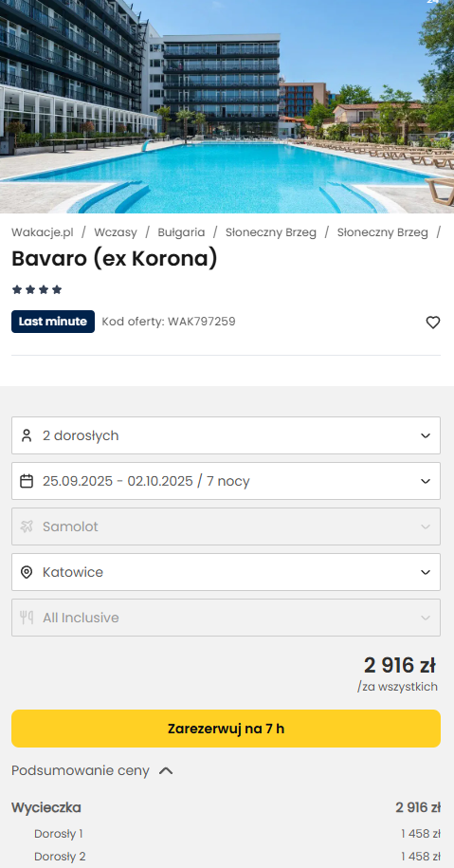Click the person icon in the guests field
The height and width of the screenshot is (868, 454).
(26, 435)
